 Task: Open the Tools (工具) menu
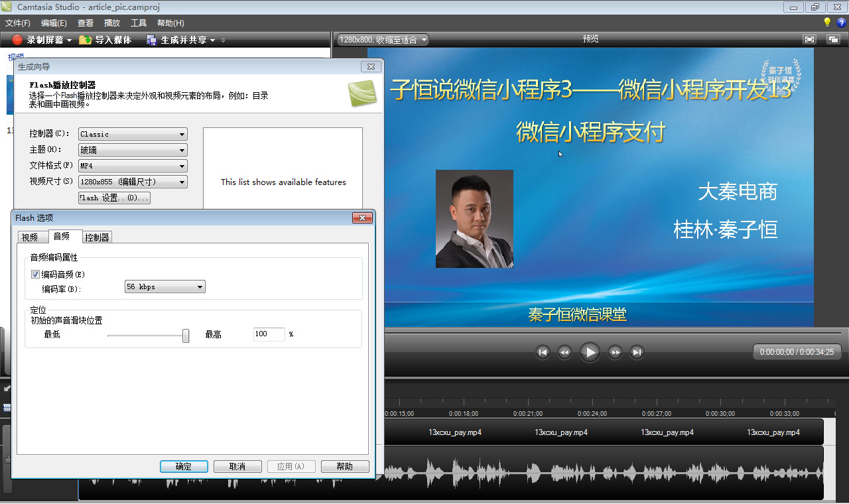pyautogui.click(x=139, y=23)
